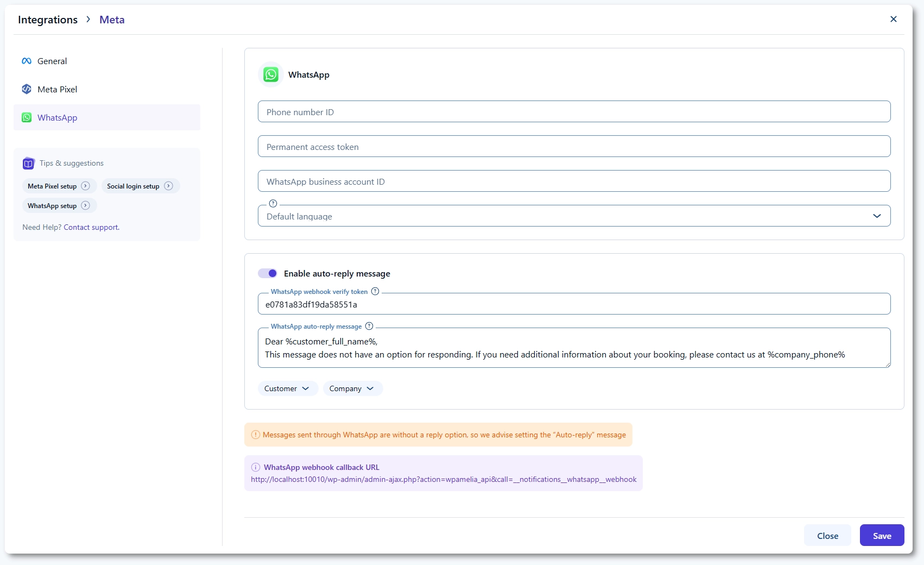Click the Phone number ID field
924x565 pixels.
[574, 111]
